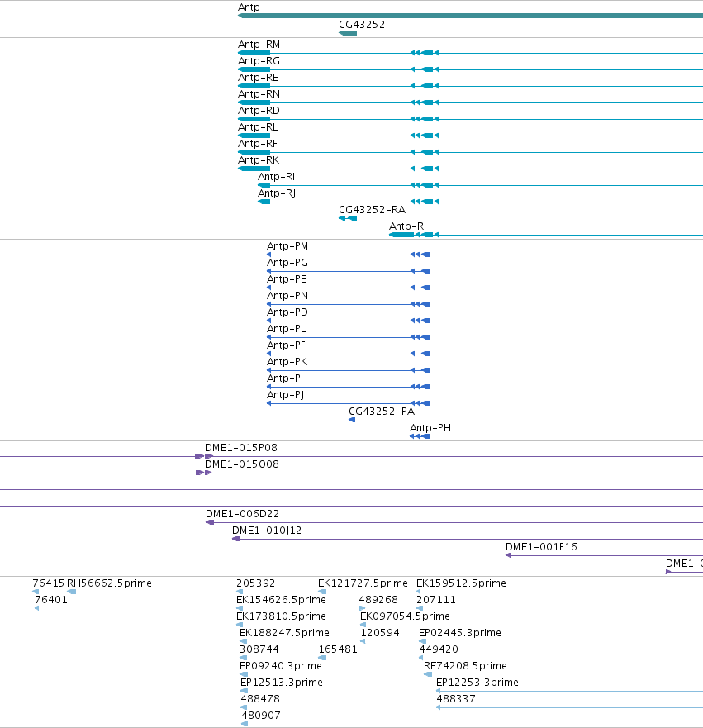Image resolution: width=703 pixels, height=728 pixels.
Task: Click the Antp-PH protein label
Action: point(430,428)
